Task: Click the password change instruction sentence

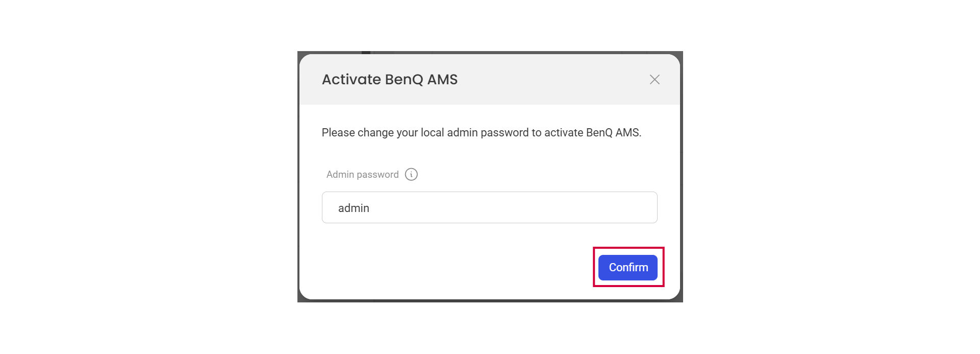Action: click(481, 133)
